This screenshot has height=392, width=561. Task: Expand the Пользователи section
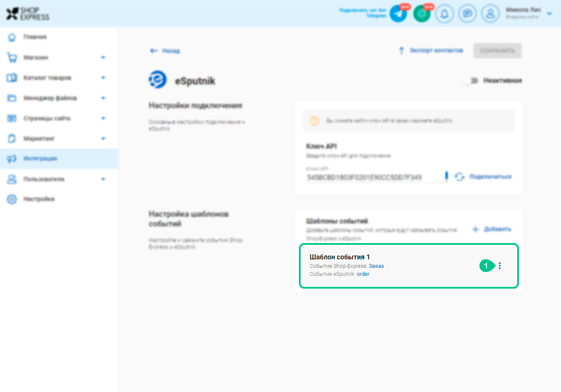[x=103, y=179]
